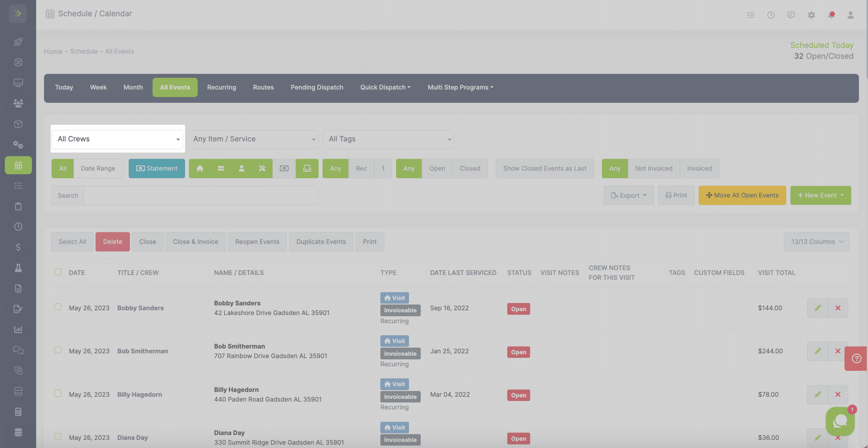
Task: Edit the Bobby Sanders event with pencil icon
Action: (x=817, y=308)
